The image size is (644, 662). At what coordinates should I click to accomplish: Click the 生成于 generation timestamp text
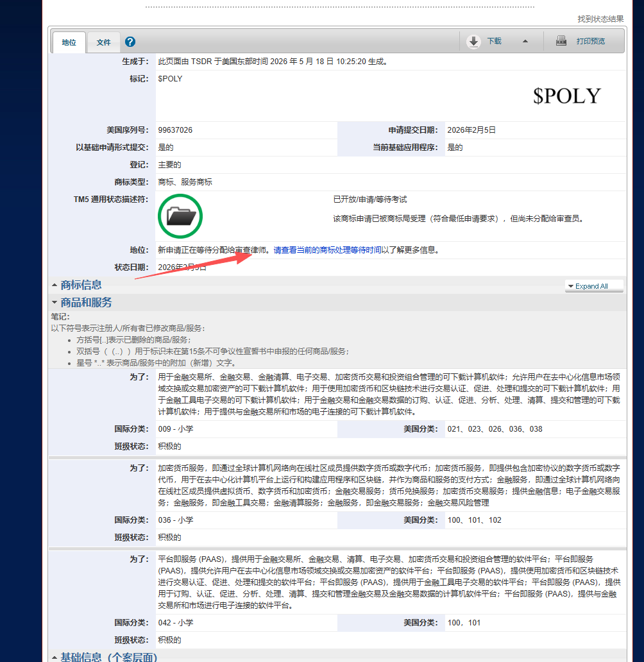273,61
